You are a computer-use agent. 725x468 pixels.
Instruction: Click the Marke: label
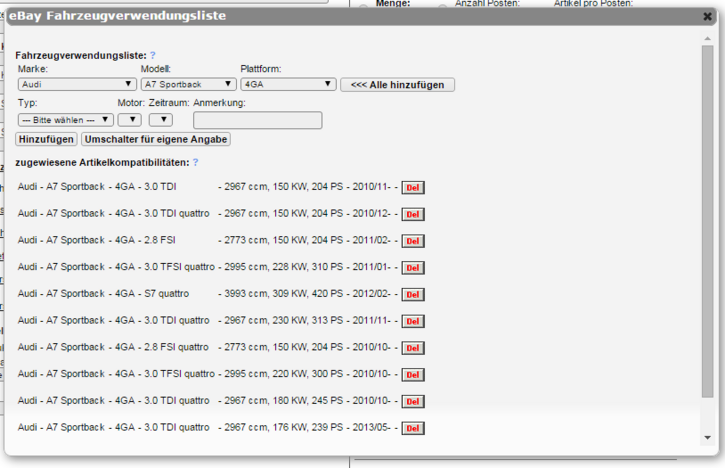tap(33, 69)
